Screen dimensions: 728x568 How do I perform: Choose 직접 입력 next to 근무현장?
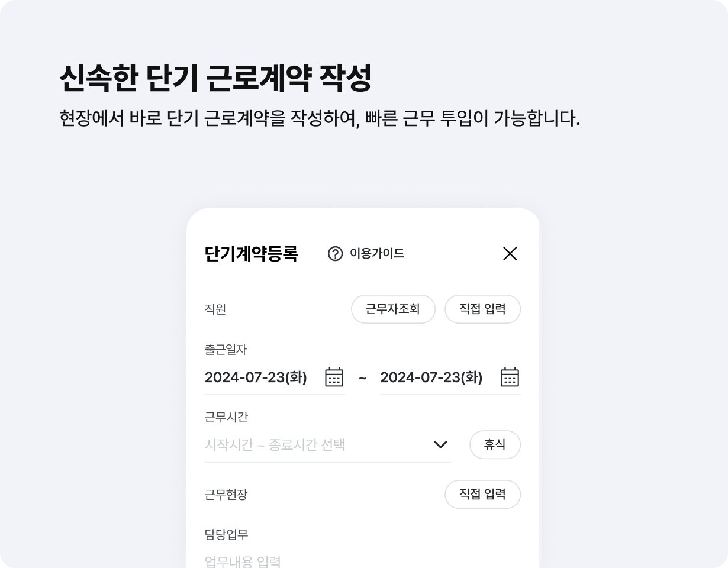482,495
